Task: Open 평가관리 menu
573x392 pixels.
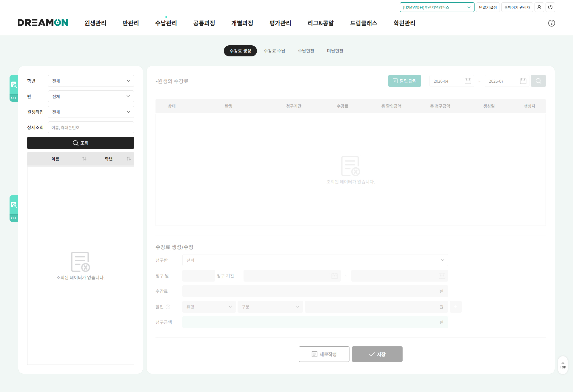Action: 280,23
